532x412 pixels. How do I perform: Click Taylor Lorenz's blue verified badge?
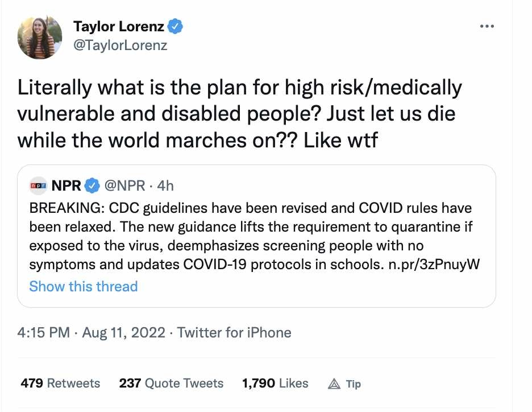(176, 26)
